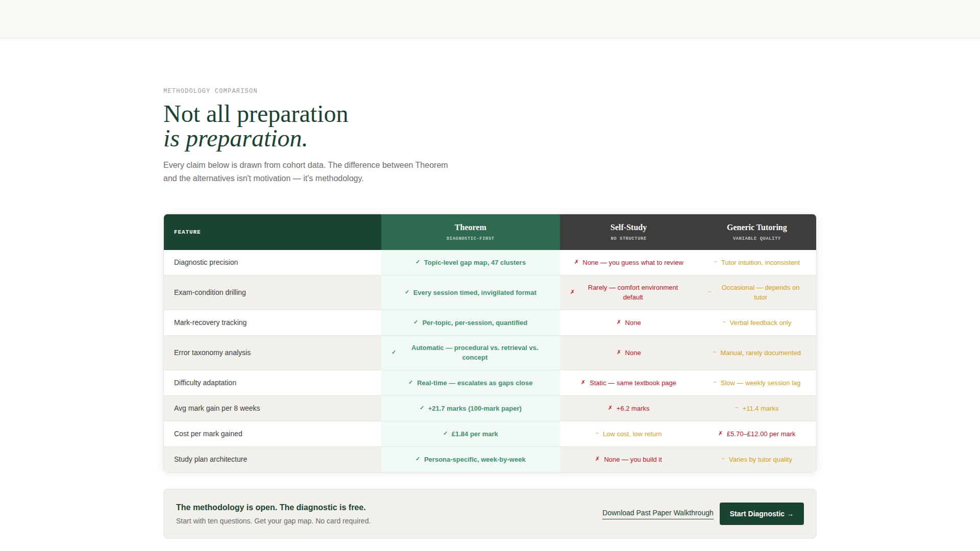Viewport: 980px width, 551px height.
Task: Click the Topic-level gap map, 47 clusters text
Action: point(475,263)
